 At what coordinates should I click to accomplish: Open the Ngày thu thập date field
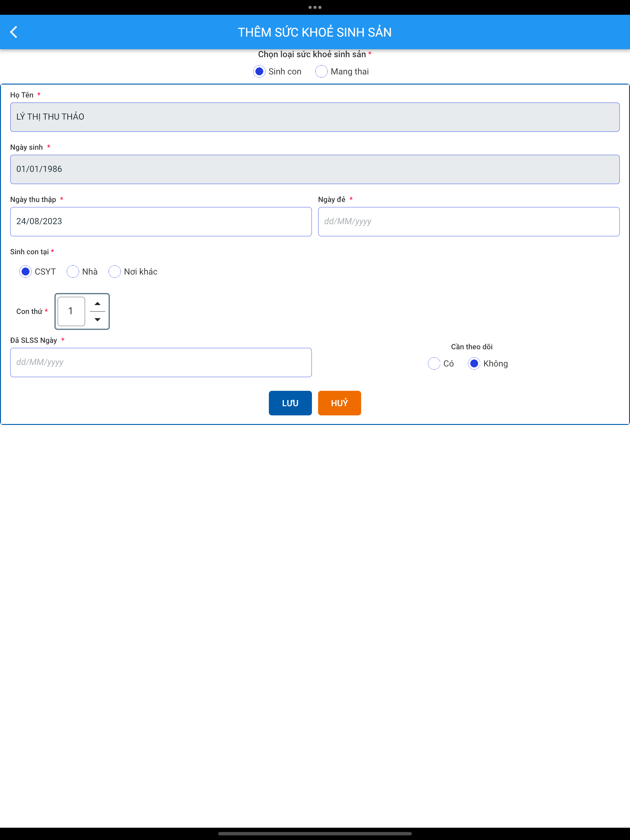[161, 222]
